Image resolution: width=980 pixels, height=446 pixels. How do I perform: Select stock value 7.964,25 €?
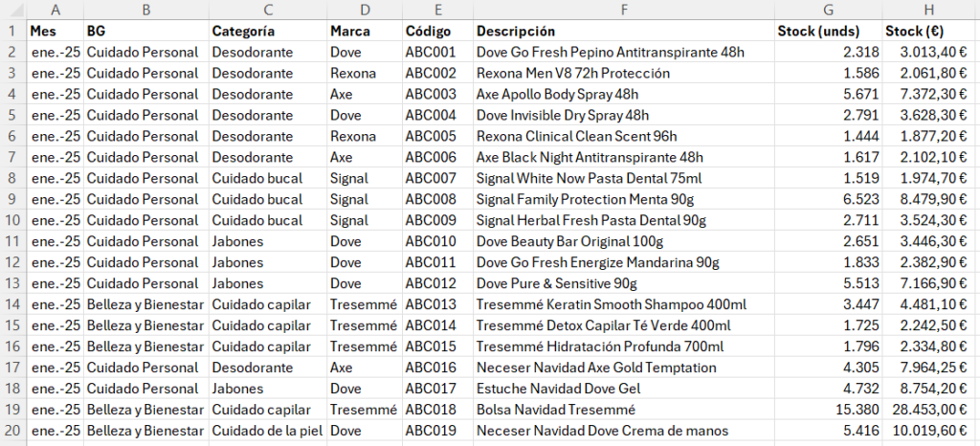tap(929, 368)
